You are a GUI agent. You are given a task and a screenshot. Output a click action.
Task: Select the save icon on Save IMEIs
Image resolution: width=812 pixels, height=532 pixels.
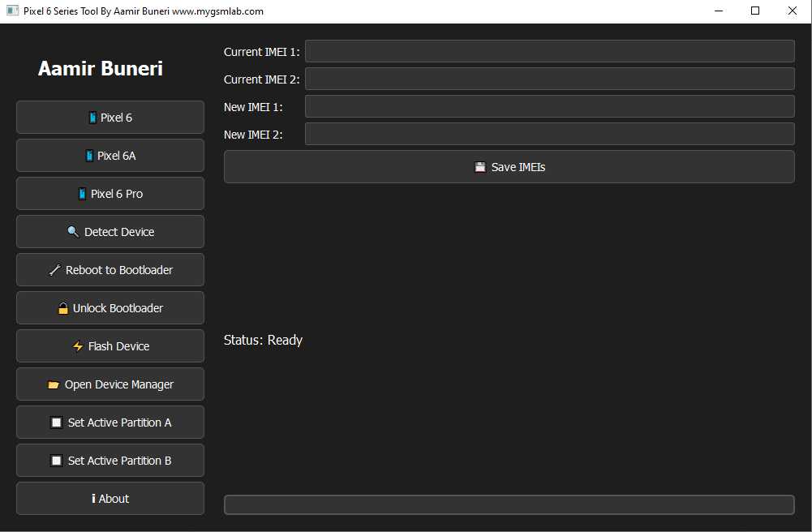pyautogui.click(x=479, y=166)
